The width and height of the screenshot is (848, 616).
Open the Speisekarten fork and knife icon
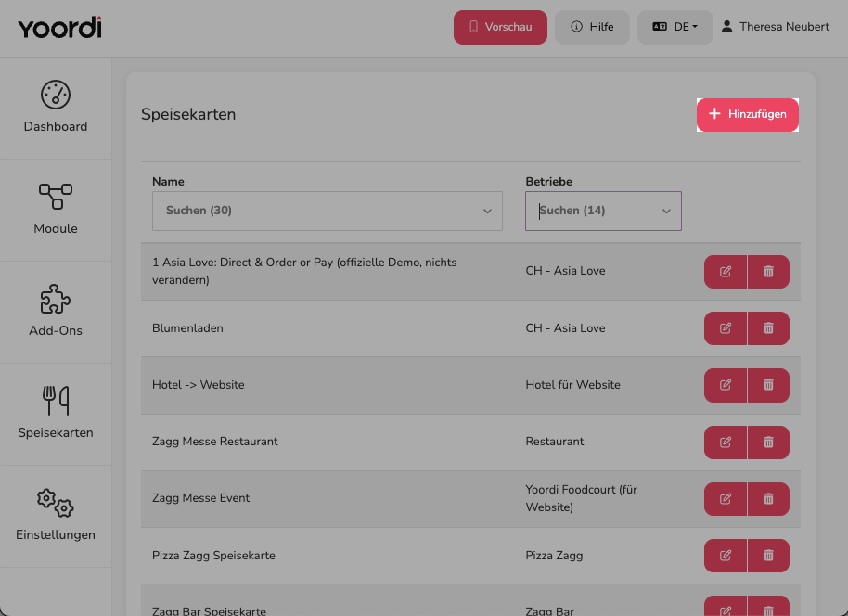coord(55,400)
